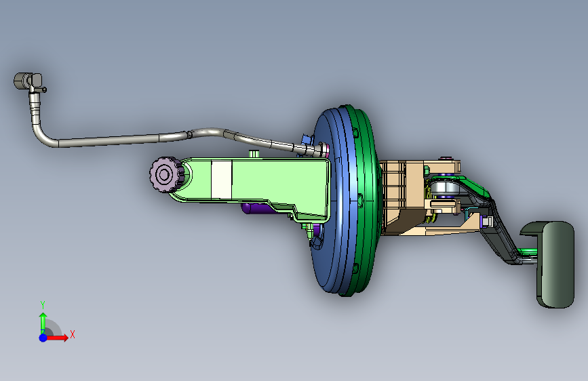
Task: Click the 'Y' axis label
Action: (43, 305)
